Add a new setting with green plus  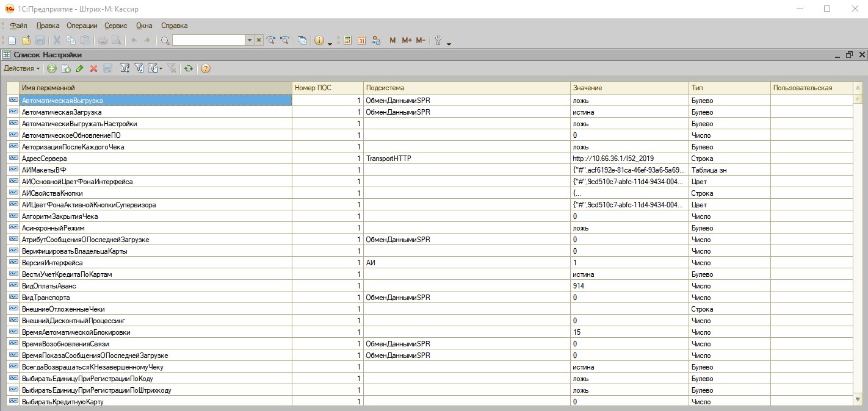point(52,68)
